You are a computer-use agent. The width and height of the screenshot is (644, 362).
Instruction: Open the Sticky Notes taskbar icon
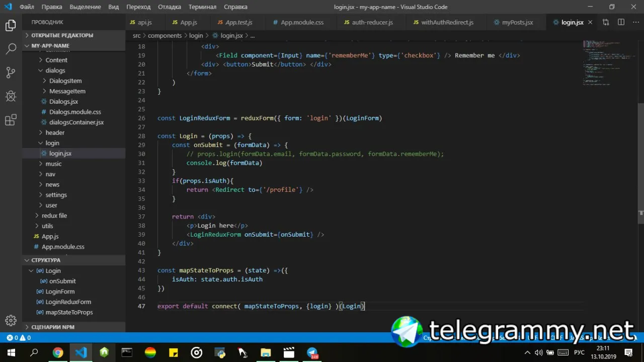coord(174,352)
